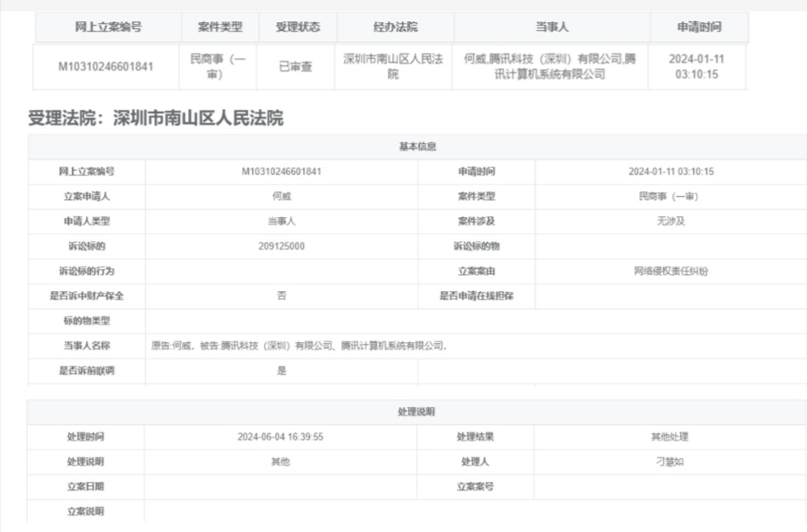Click the amount 209125000
Image resolution: width=807 pixels, height=532 pixels.
pos(282,247)
